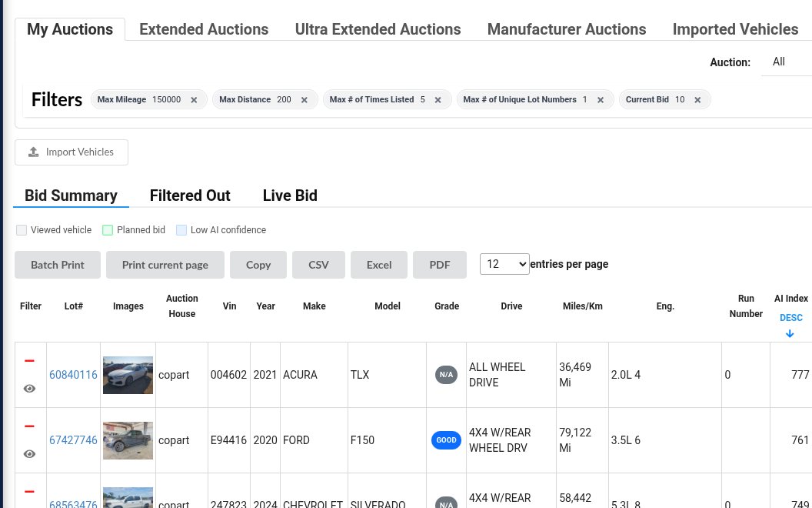Image resolution: width=812 pixels, height=508 pixels.
Task: Click the Batch Print button
Action: coord(58,265)
